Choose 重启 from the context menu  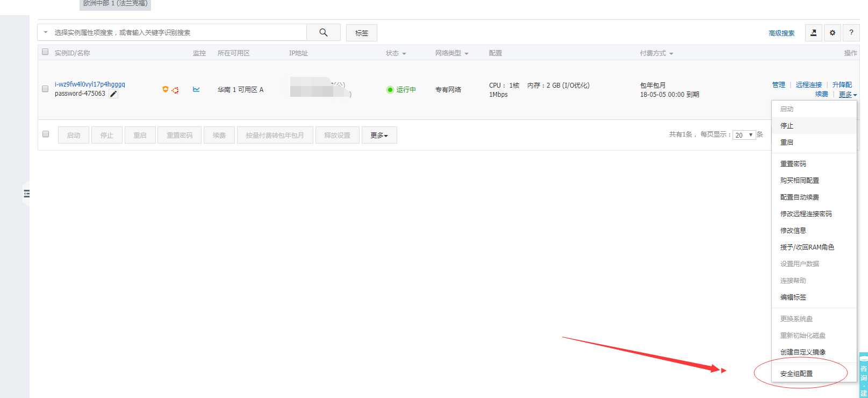[x=814, y=142]
